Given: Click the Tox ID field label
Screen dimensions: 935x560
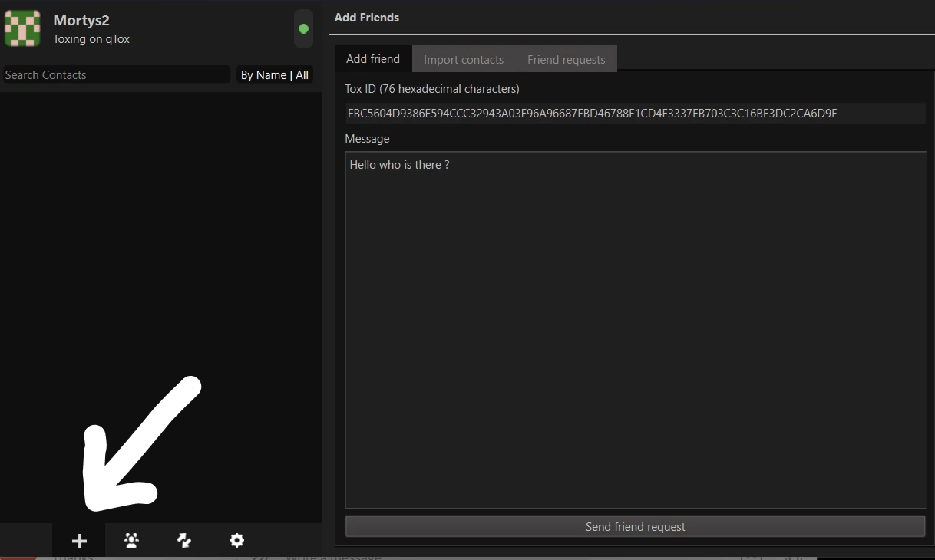Looking at the screenshot, I should pos(432,89).
